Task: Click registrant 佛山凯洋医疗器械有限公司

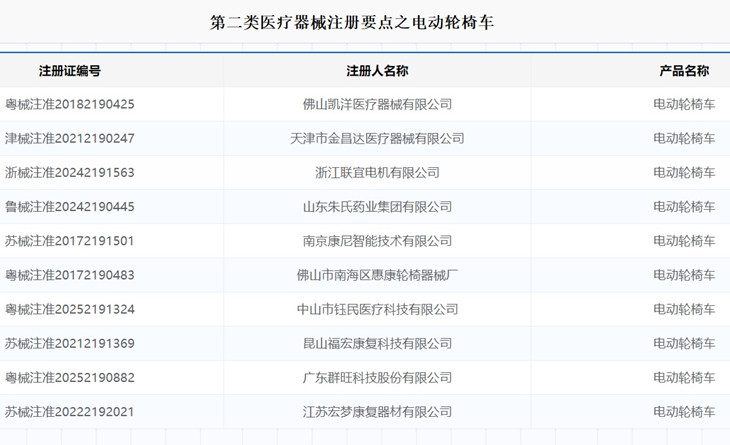Action: click(377, 104)
